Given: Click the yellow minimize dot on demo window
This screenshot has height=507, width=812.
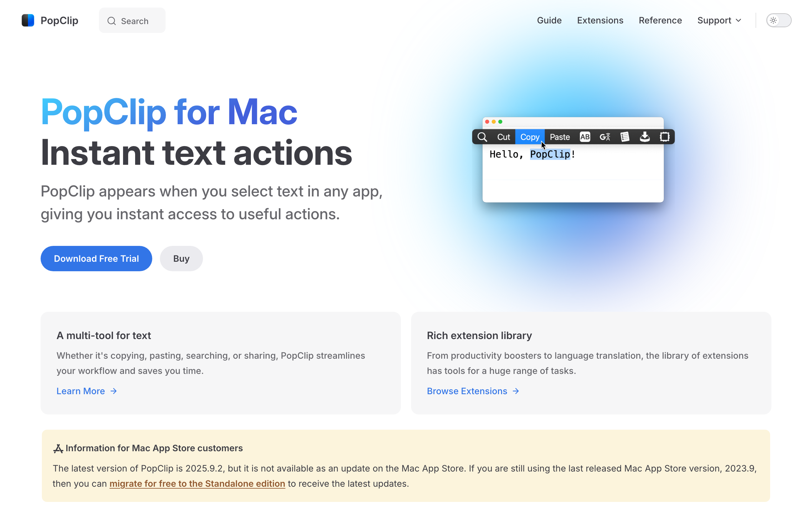Looking at the screenshot, I should click(x=494, y=122).
